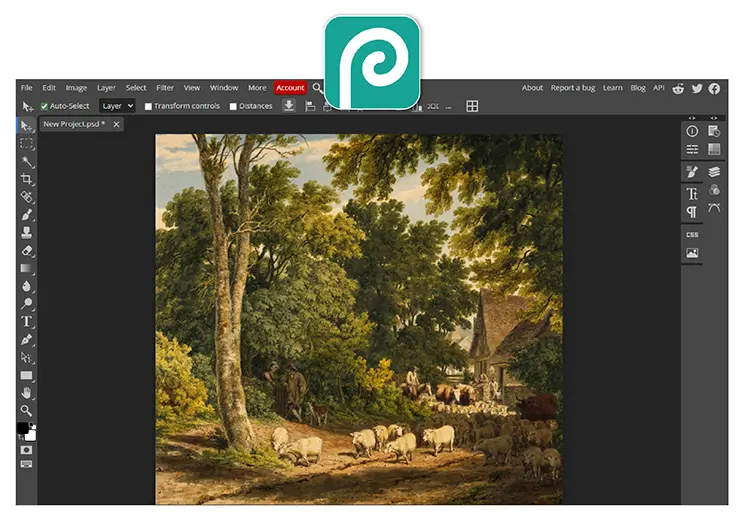Tick the Distances checkbox
The width and height of the screenshot is (744, 522).
(233, 106)
